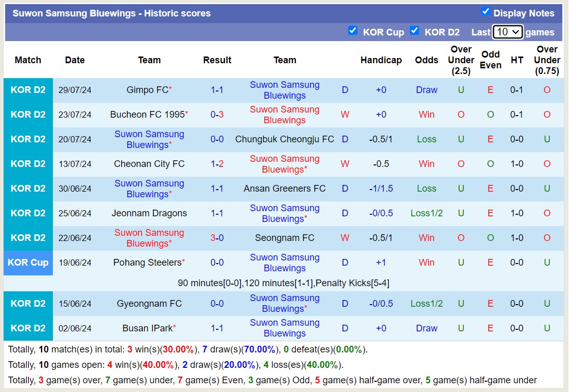Image resolution: width=569 pixels, height=392 pixels.
Task: Click the KOR D2 badge for the Seongnam FC match
Action: 28,238
